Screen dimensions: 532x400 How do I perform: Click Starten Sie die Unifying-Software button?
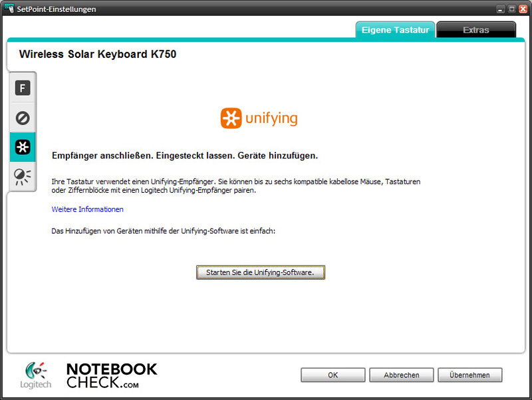coord(260,272)
